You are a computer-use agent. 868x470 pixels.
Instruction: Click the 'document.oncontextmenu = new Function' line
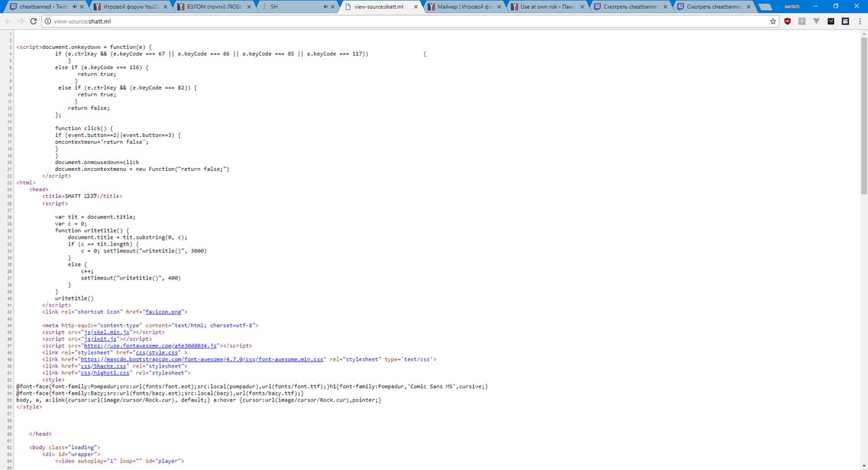142,170
